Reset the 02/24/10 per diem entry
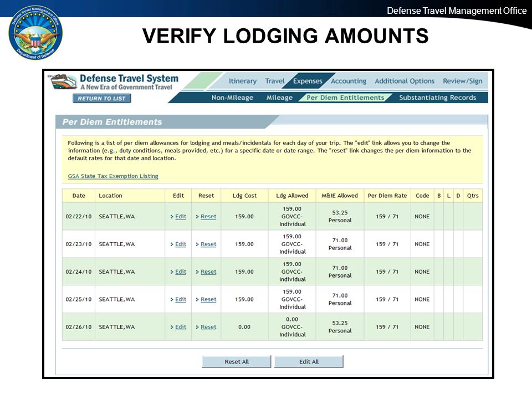532x399 pixels. pyautogui.click(x=208, y=272)
